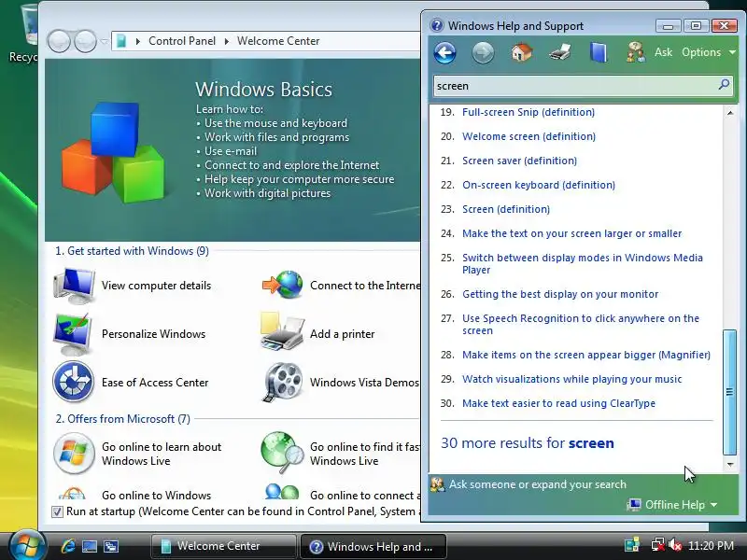Click the search magnifier in Help search box
Screen dimensions: 747x560
coord(724,85)
